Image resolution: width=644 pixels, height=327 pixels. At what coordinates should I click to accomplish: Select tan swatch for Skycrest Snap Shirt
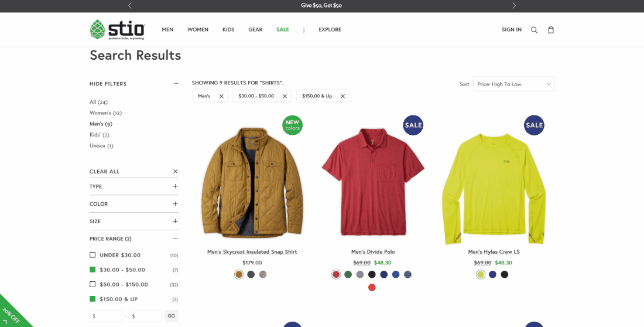239,274
